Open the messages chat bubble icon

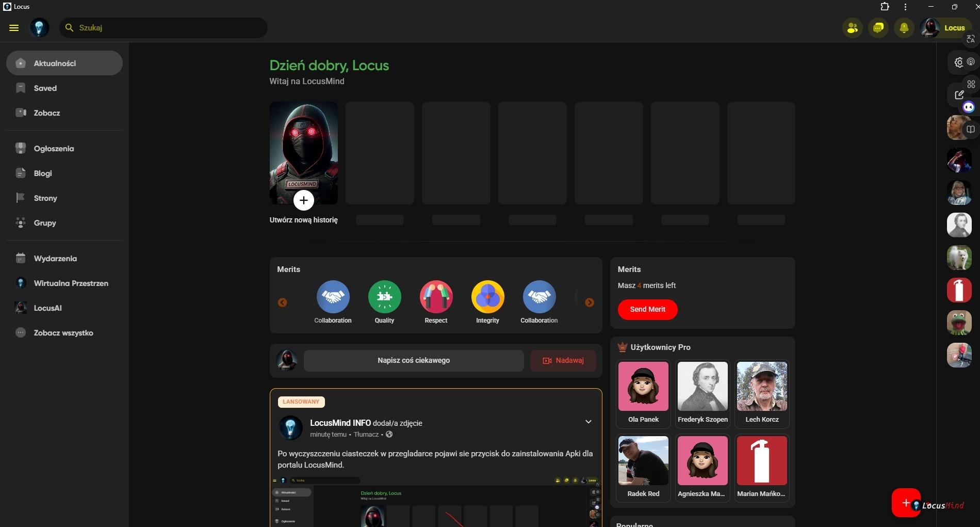click(878, 28)
